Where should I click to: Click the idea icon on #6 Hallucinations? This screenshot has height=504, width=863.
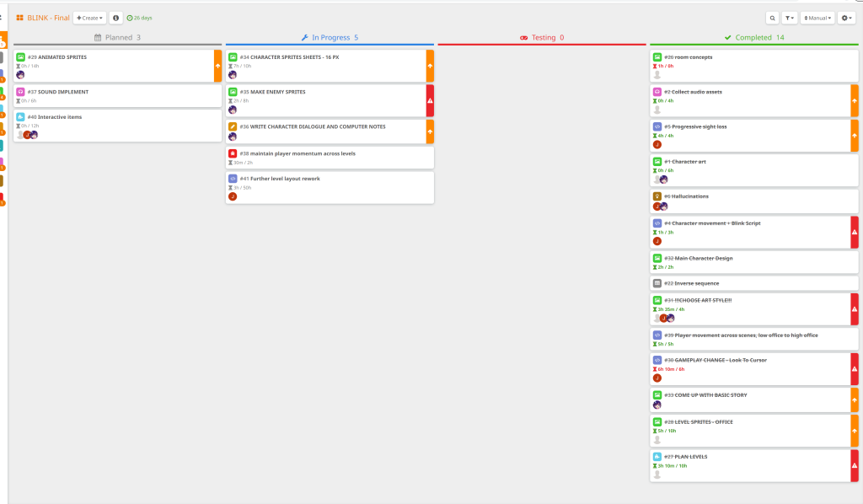pyautogui.click(x=657, y=196)
